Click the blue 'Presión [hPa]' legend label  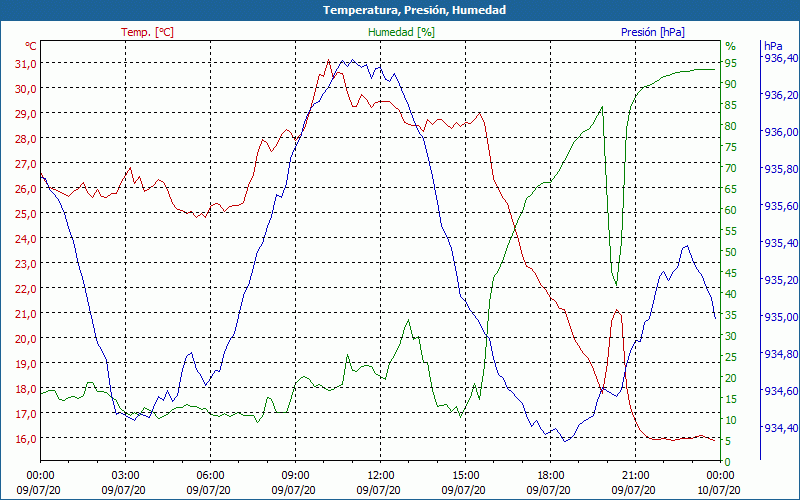click(653, 32)
